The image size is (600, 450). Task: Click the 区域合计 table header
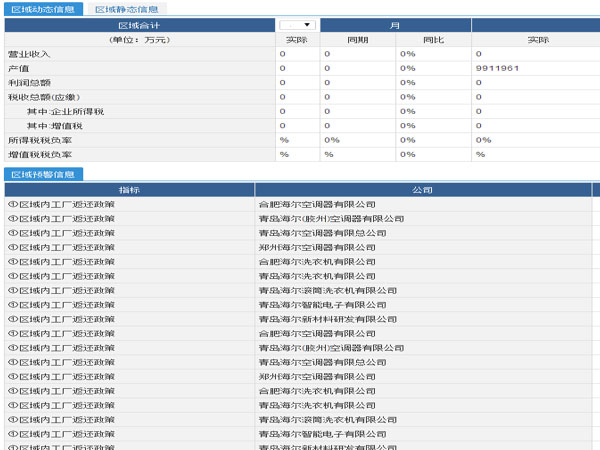139,25
